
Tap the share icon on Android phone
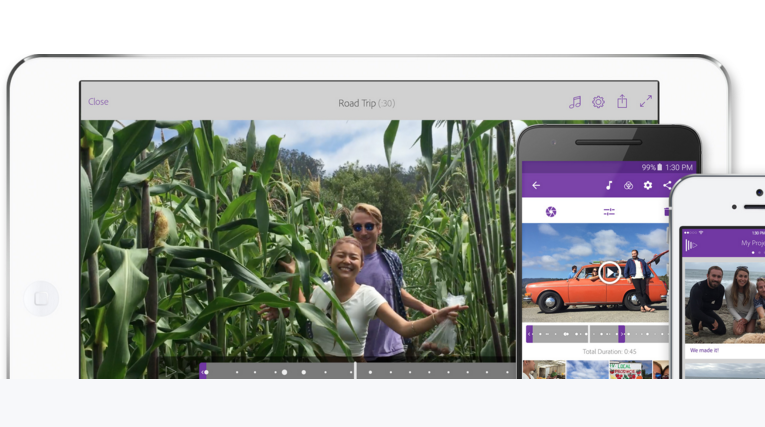tap(667, 185)
